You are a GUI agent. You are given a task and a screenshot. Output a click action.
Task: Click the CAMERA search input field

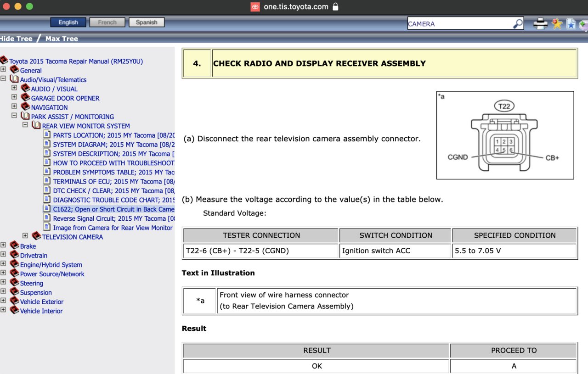459,24
